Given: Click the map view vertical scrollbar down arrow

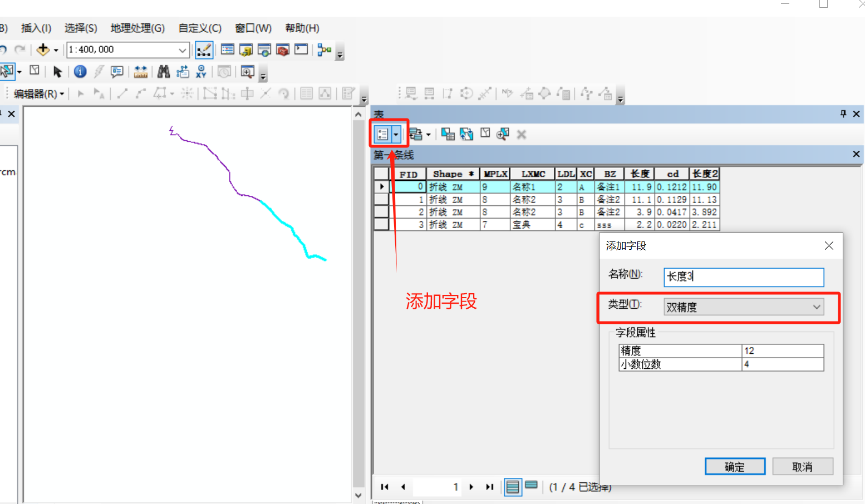Looking at the screenshot, I should [x=358, y=495].
